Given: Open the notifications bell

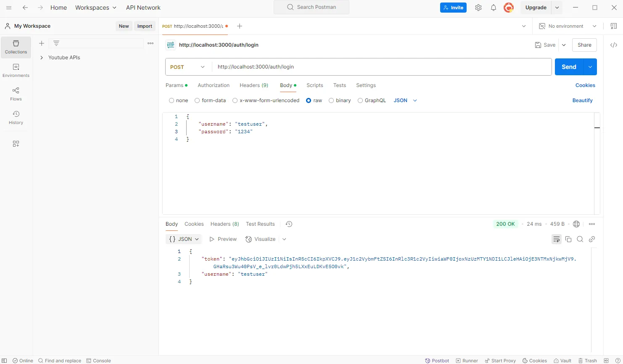Looking at the screenshot, I should point(494,8).
